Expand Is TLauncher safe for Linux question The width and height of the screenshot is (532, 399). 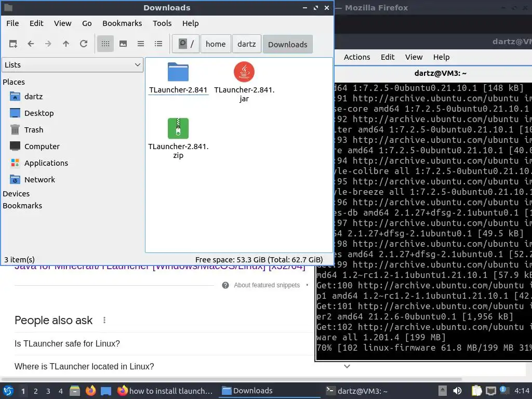click(x=67, y=344)
